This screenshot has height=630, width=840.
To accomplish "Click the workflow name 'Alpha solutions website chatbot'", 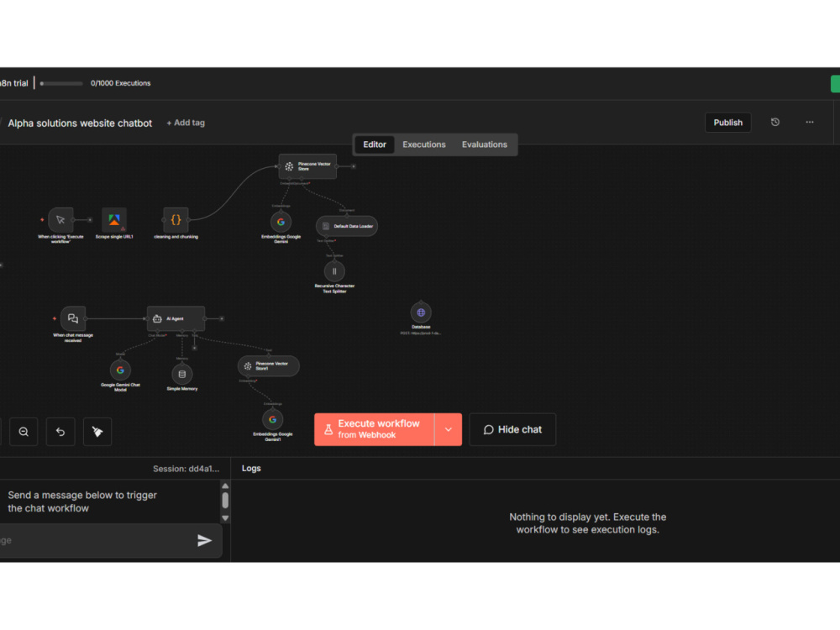I will (80, 123).
